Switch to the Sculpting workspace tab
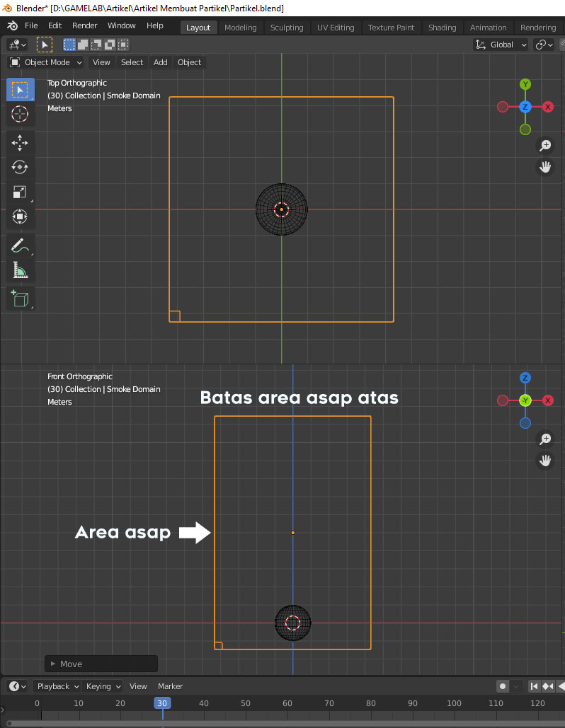565x728 pixels. click(x=287, y=28)
